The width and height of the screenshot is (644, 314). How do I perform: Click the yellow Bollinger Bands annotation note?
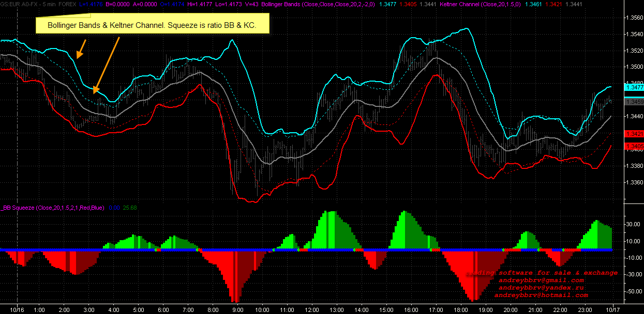[x=153, y=25]
